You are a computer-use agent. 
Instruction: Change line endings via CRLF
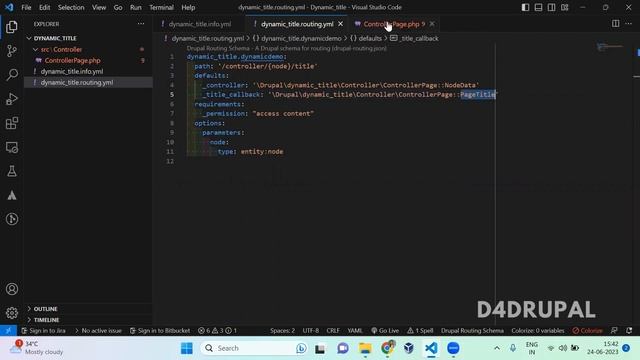(333, 331)
